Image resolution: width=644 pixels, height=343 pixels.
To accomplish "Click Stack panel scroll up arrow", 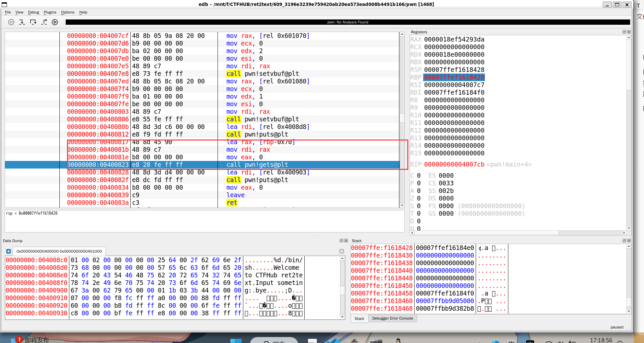I will pyautogui.click(x=629, y=246).
